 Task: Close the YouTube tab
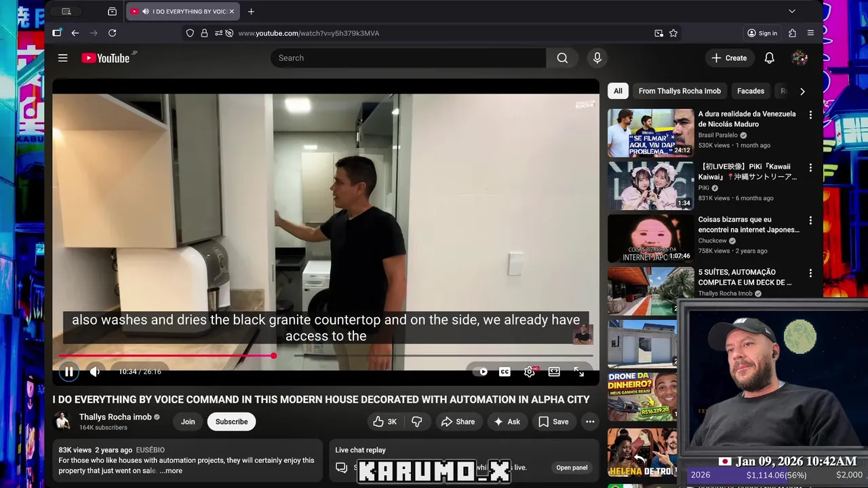[x=231, y=12]
